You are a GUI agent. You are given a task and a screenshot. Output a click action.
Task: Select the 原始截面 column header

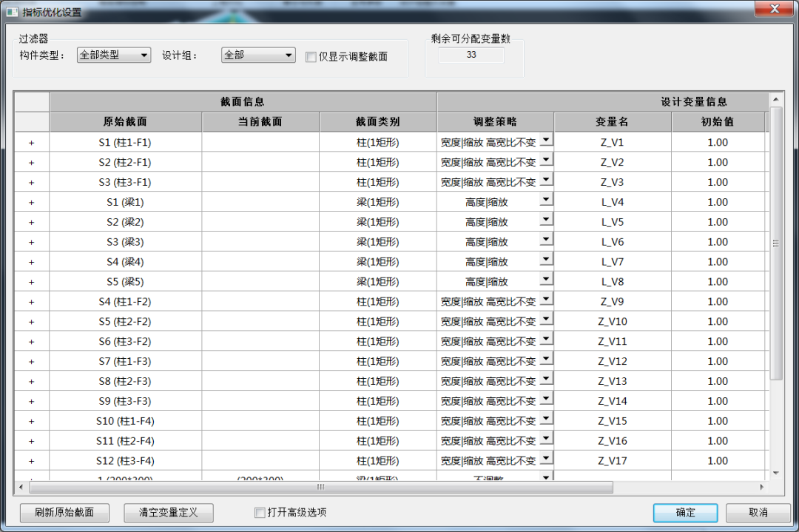pyautogui.click(x=125, y=121)
